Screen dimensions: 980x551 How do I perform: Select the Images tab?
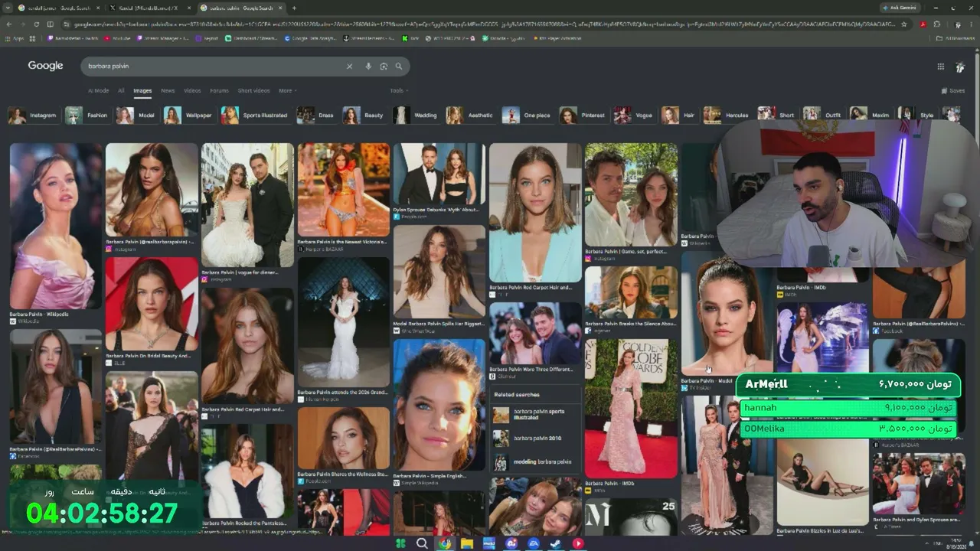(142, 90)
